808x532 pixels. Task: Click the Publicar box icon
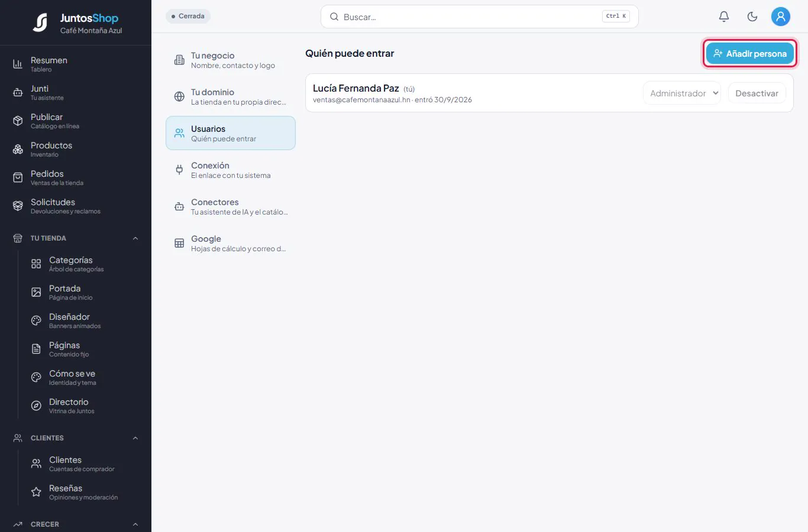pyautogui.click(x=18, y=121)
